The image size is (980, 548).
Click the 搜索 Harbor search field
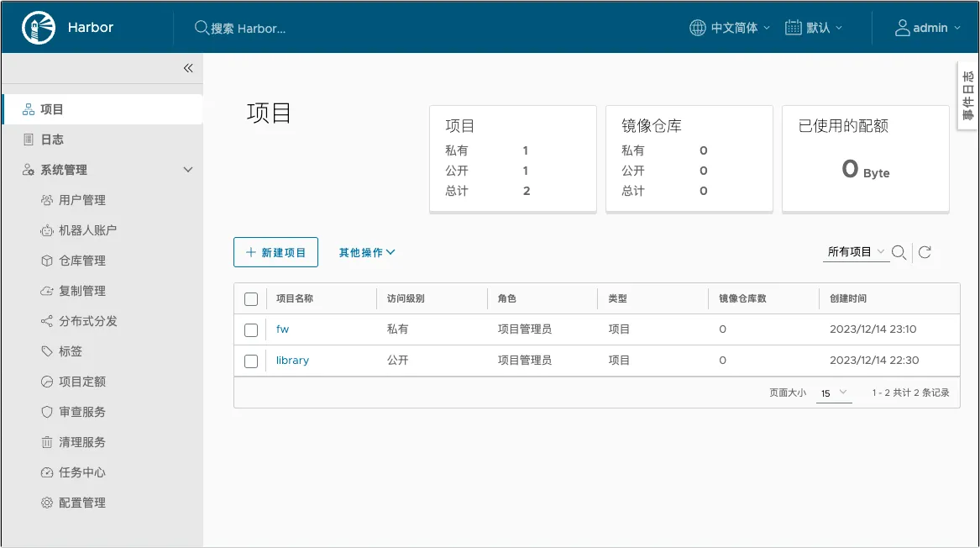[248, 28]
